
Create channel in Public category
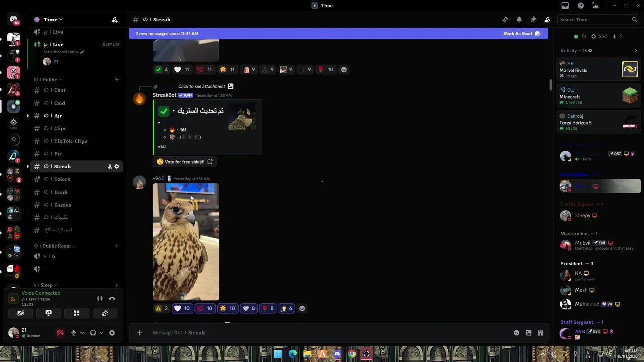click(117, 80)
